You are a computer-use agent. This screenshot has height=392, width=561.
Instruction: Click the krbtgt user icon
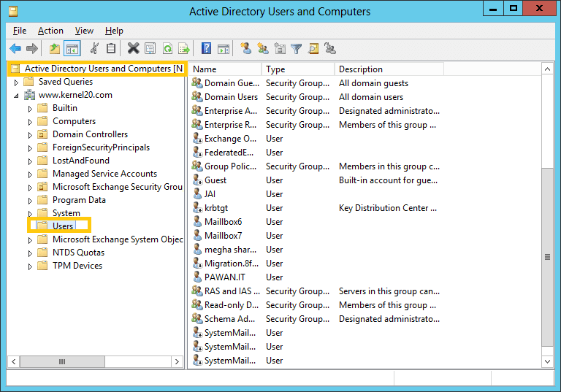[x=197, y=207]
